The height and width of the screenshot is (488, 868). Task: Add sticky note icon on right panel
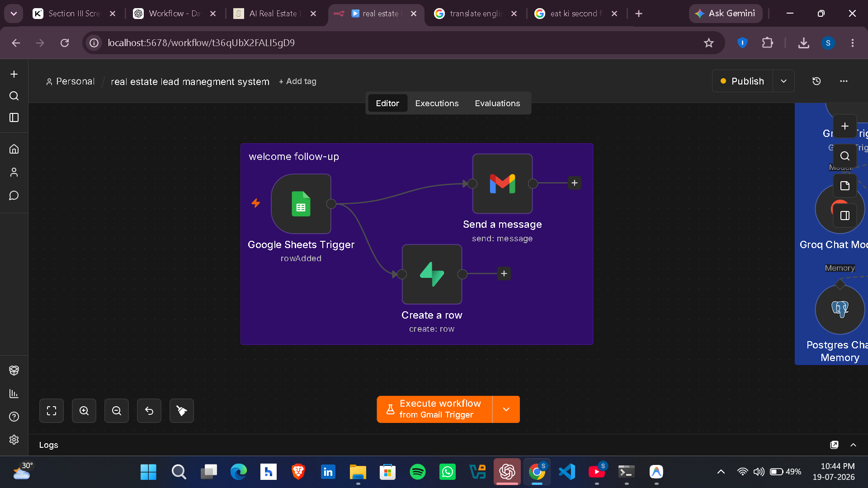845,186
